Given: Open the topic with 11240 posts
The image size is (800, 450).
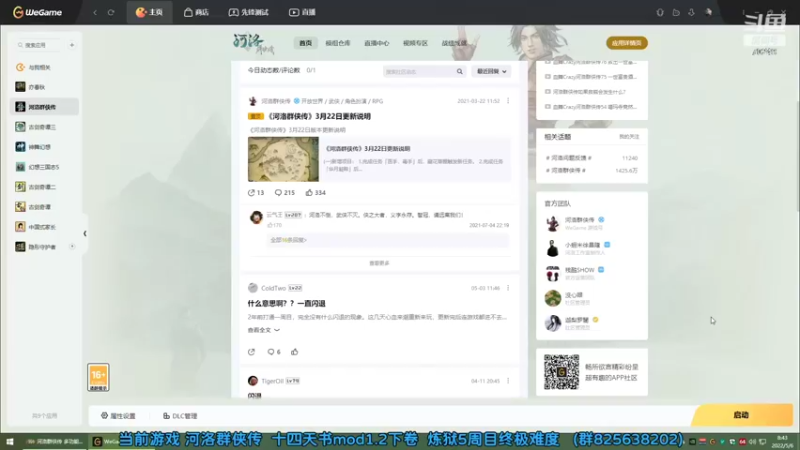Looking at the screenshot, I should (592, 158).
